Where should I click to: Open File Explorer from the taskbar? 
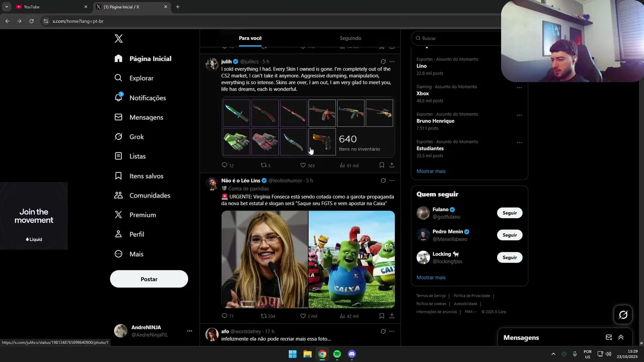pyautogui.click(x=307, y=354)
